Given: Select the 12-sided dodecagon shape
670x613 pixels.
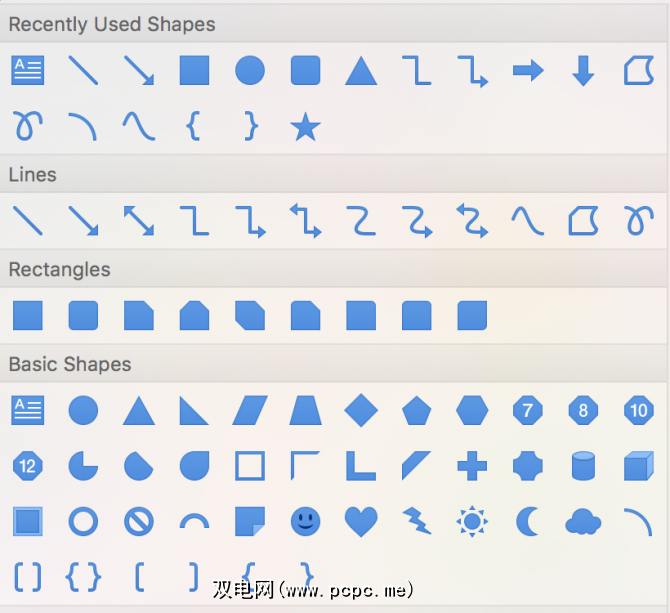Looking at the screenshot, I should click(28, 465).
